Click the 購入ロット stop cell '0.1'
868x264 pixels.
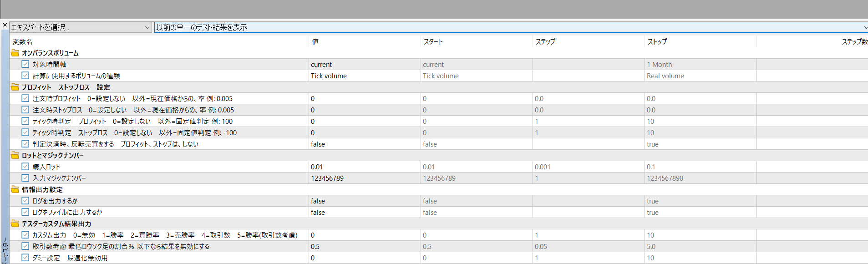(x=701, y=167)
